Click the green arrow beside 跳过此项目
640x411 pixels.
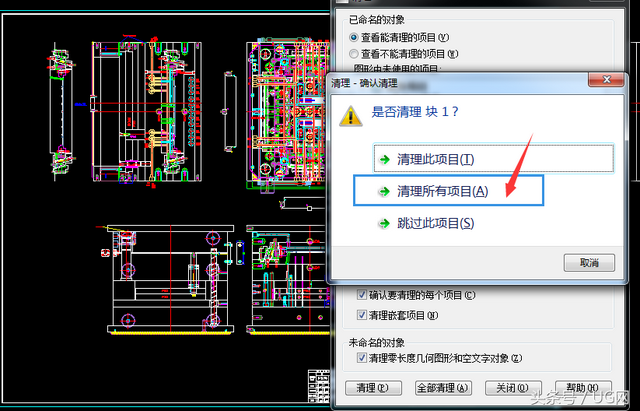click(x=384, y=223)
